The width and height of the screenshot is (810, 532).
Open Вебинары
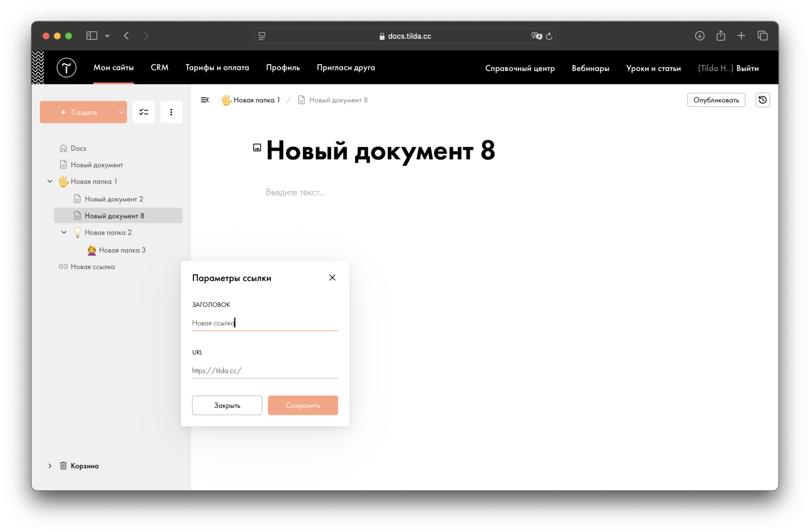[591, 68]
